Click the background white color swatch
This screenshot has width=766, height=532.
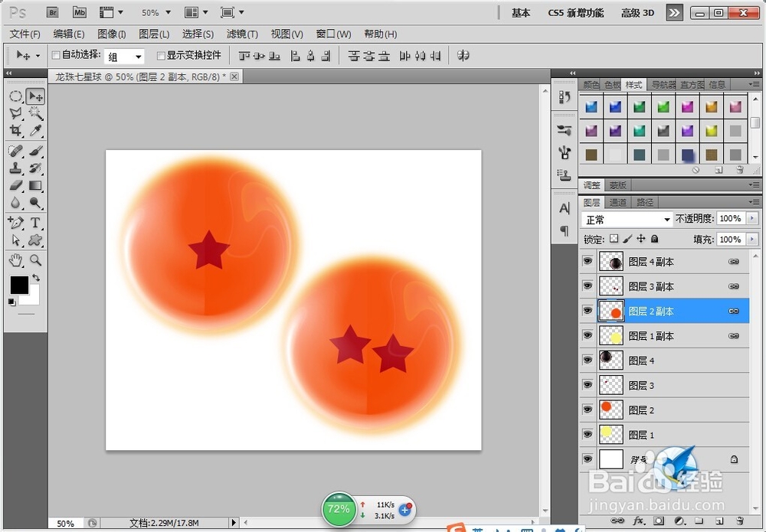point(33,299)
